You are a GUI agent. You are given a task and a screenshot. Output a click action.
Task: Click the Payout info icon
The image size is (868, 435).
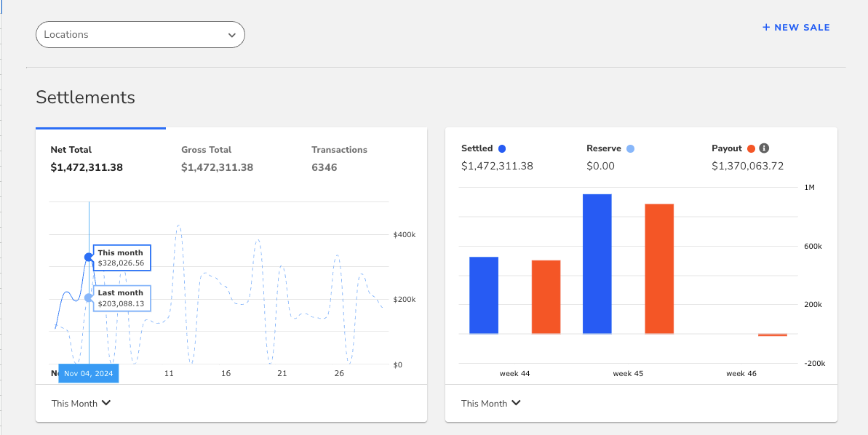coord(764,148)
